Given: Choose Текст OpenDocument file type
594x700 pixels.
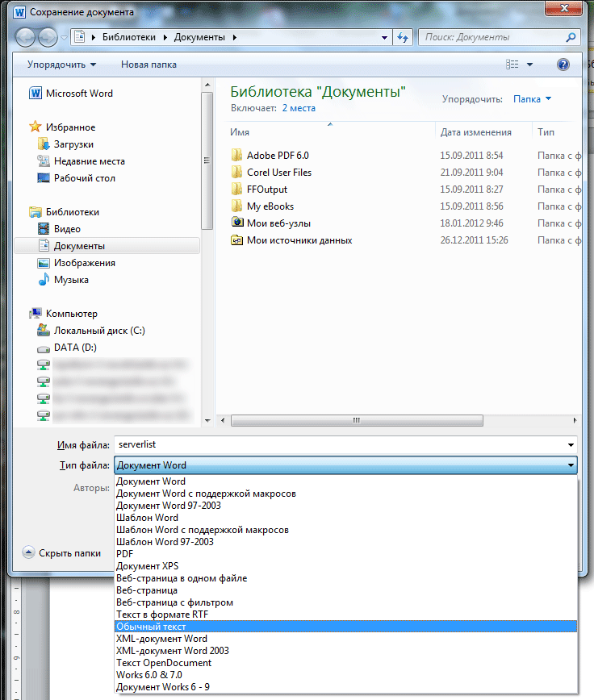Looking at the screenshot, I should tap(345, 663).
